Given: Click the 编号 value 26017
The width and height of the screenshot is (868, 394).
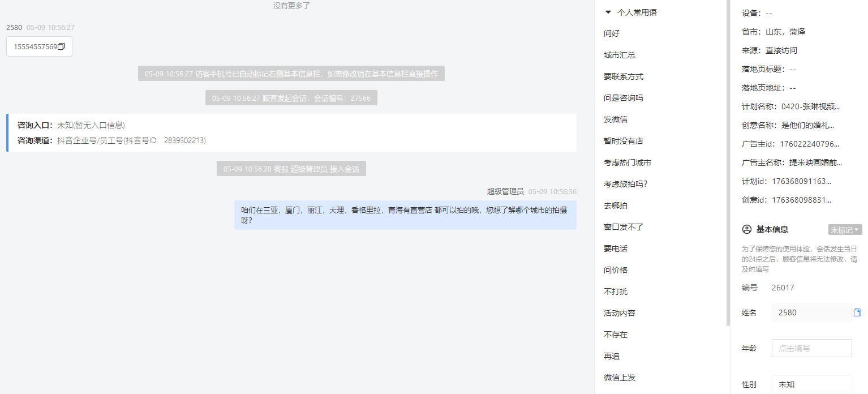Looking at the screenshot, I should click(x=783, y=288).
